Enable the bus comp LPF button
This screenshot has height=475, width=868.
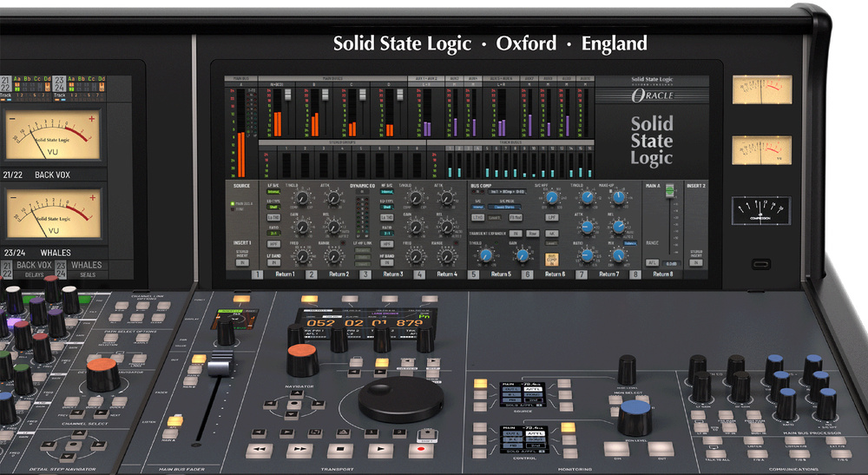pos(552,218)
